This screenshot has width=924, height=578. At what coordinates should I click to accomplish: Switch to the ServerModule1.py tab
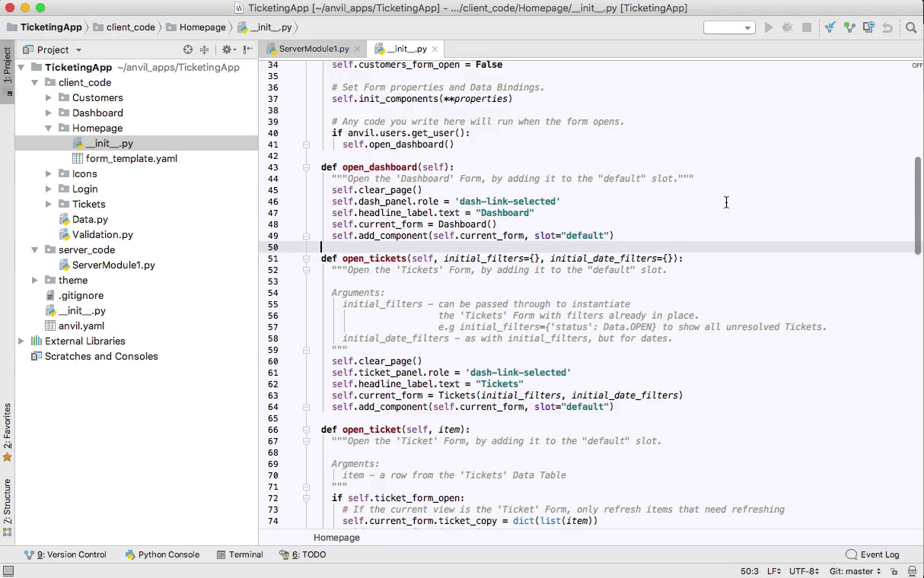tap(315, 48)
